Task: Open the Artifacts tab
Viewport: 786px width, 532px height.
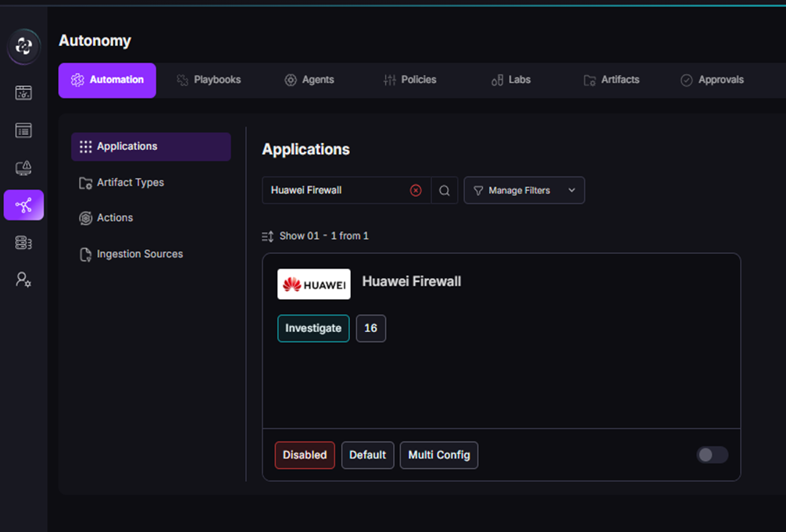Action: pyautogui.click(x=612, y=80)
